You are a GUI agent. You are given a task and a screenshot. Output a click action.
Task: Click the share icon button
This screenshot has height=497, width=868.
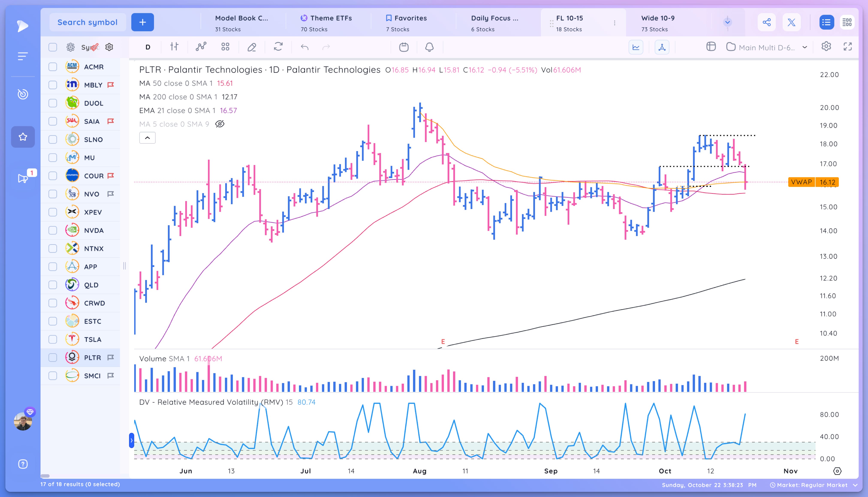pyautogui.click(x=767, y=22)
